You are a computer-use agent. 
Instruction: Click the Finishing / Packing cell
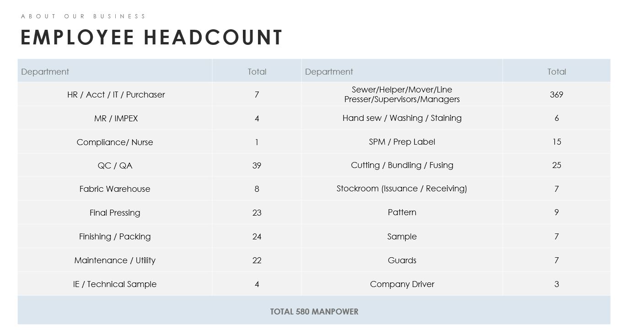pyautogui.click(x=115, y=237)
